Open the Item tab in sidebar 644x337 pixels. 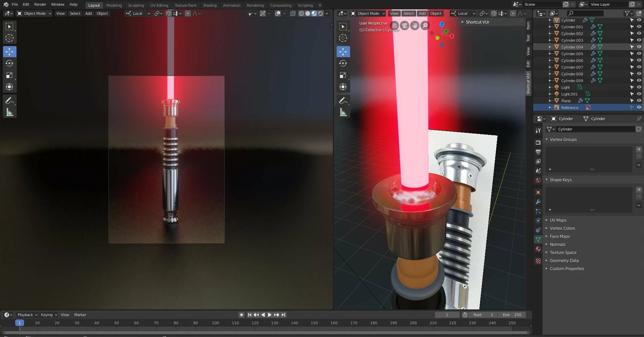click(528, 25)
